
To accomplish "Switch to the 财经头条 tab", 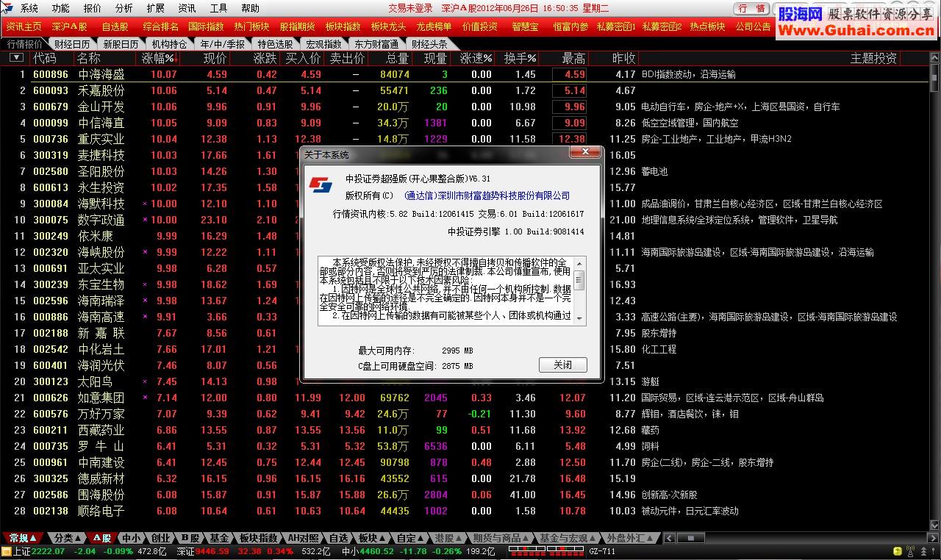I will [x=429, y=44].
